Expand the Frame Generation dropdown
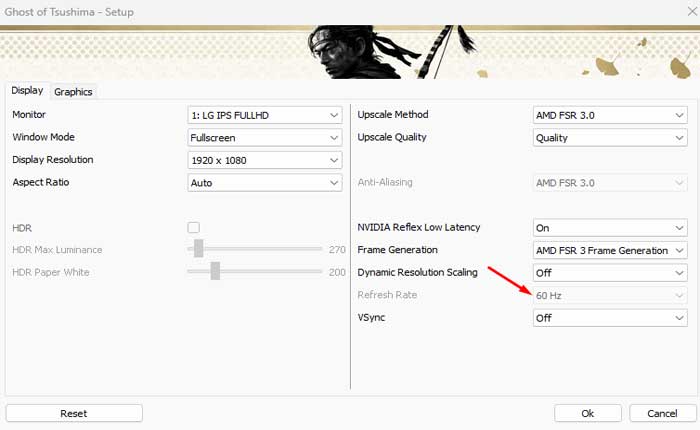The image size is (700, 430). tap(610, 250)
